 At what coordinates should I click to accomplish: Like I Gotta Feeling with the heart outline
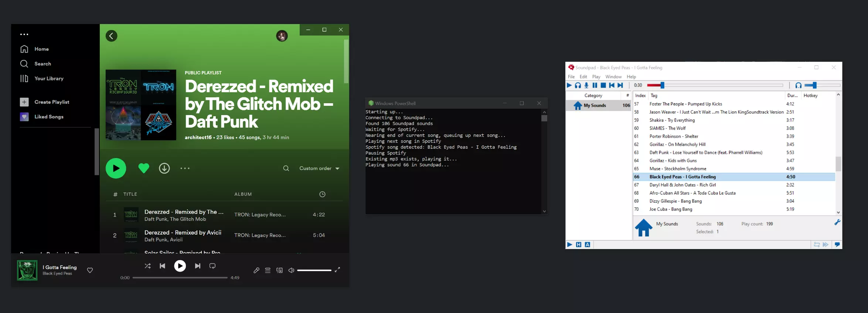tap(90, 270)
